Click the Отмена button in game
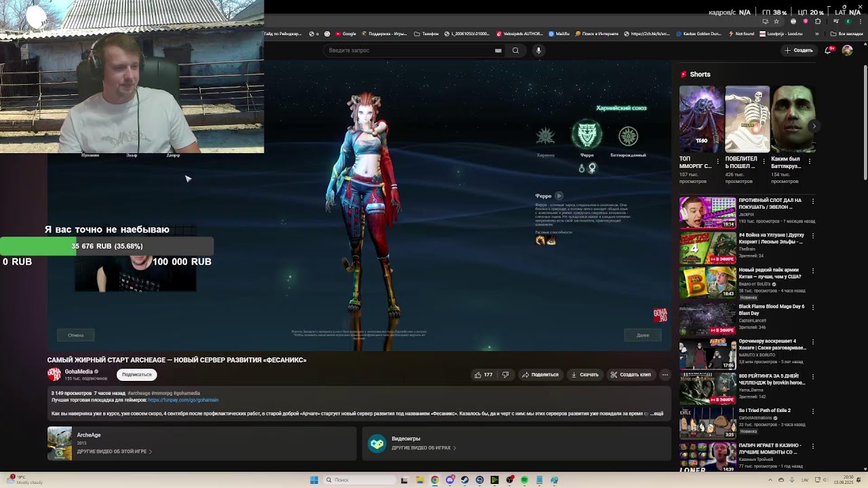The image size is (868, 488). coord(75,335)
